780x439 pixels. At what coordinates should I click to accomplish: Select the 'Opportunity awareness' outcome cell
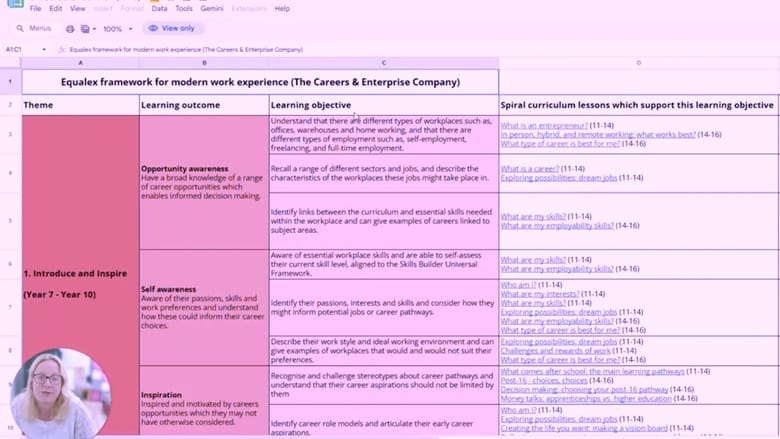pyautogui.click(x=204, y=182)
